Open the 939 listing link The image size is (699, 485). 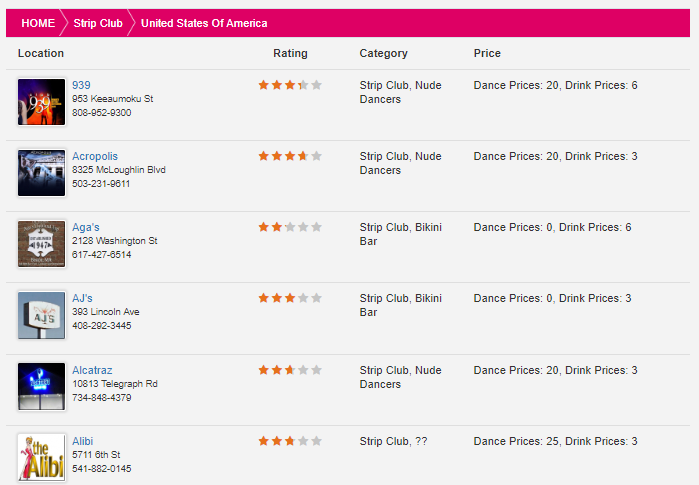pos(81,85)
